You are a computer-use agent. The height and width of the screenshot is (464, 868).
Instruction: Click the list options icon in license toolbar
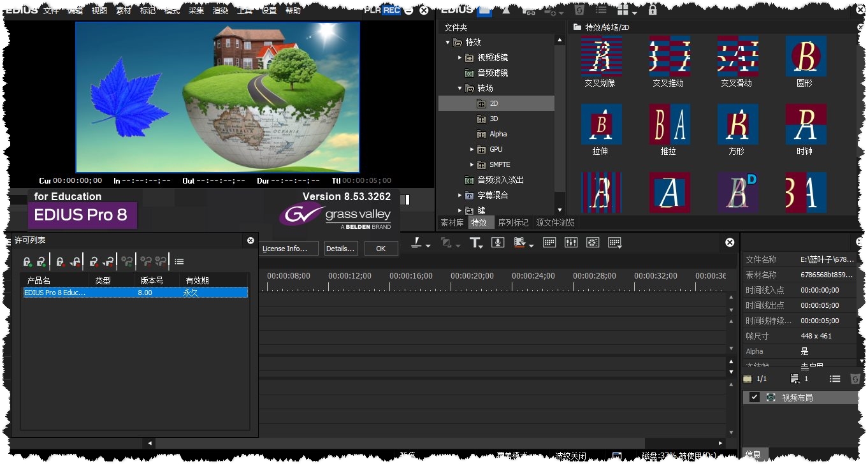(x=179, y=261)
